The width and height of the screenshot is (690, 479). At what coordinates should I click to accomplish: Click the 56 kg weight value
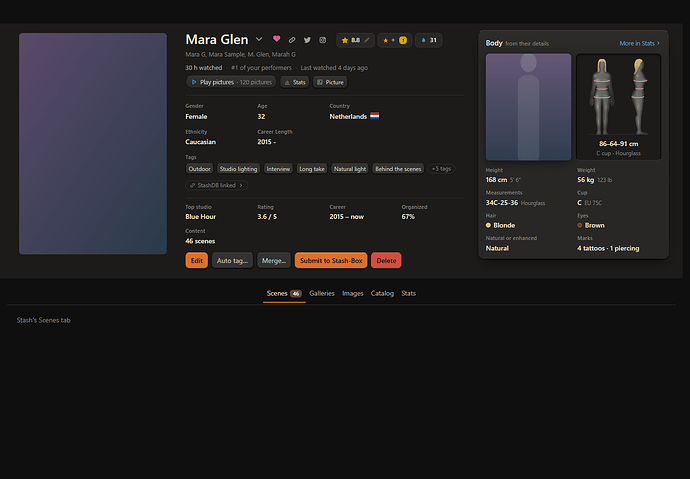[586, 180]
